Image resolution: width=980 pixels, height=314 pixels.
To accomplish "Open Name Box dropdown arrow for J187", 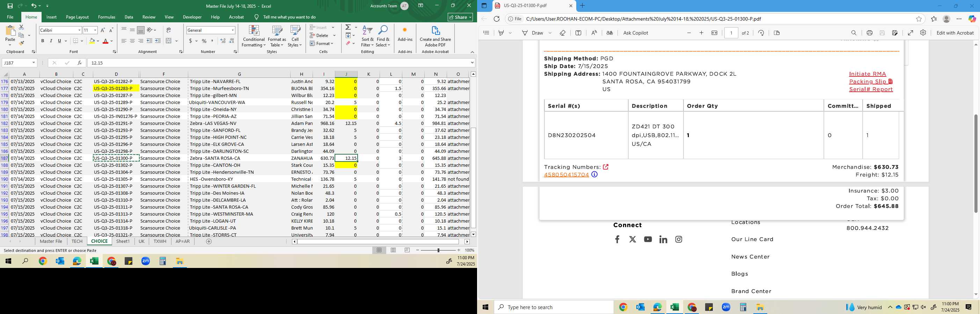I will click(x=34, y=63).
